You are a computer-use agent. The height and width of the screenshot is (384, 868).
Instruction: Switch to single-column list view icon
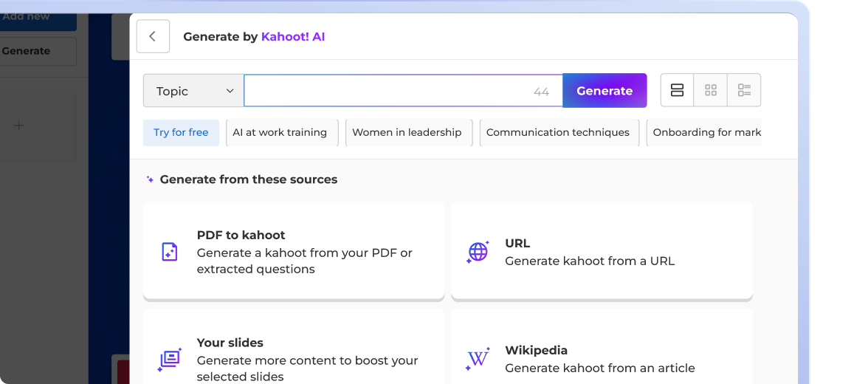(x=677, y=90)
